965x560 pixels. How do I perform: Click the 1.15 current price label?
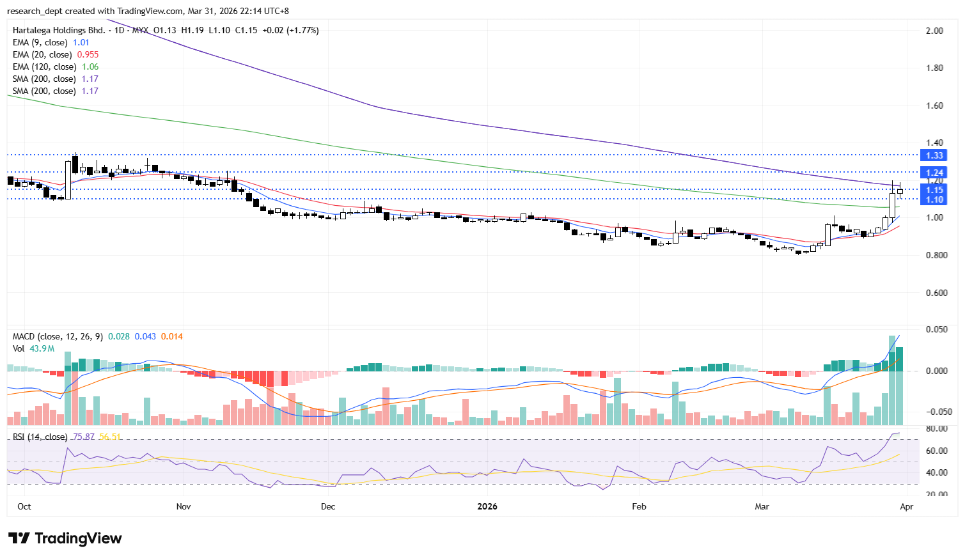(934, 190)
